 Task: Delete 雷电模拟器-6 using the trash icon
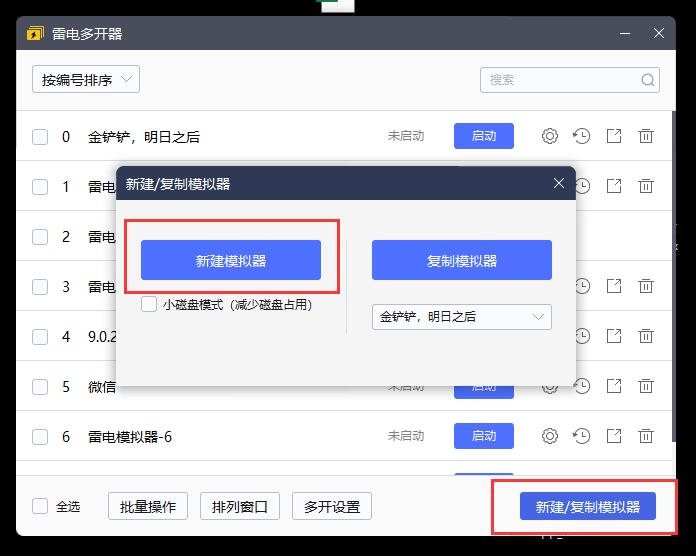(646, 436)
